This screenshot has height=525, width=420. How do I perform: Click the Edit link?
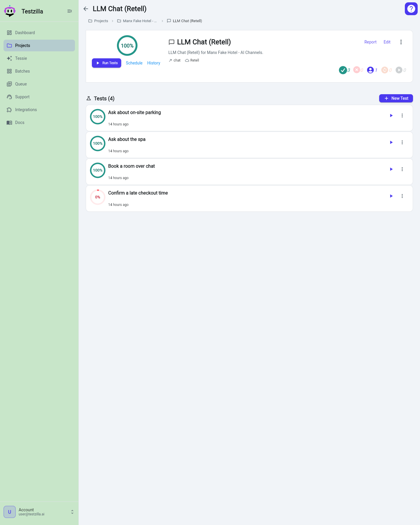tap(387, 42)
